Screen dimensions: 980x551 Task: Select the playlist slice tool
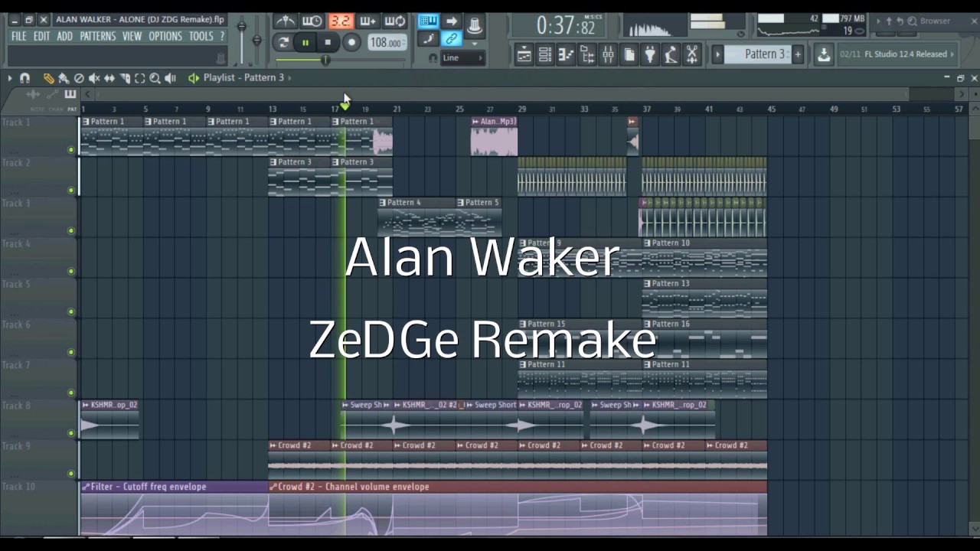click(125, 78)
